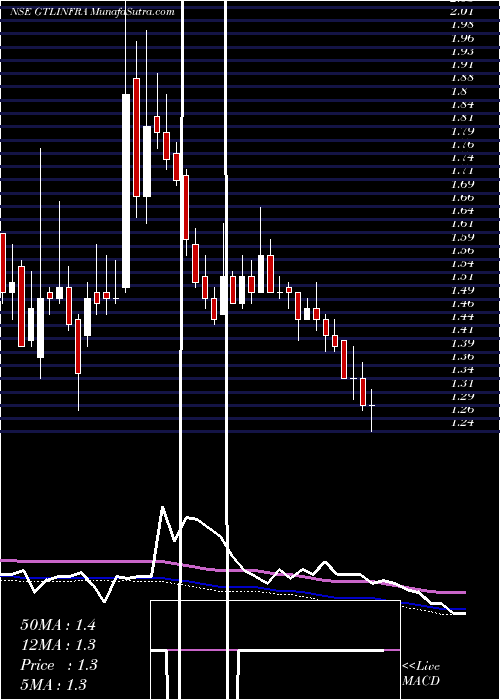Image resolution: width=500 pixels, height=700 pixels.
Task: Select the 1.26 price level label
Action: click(x=462, y=410)
